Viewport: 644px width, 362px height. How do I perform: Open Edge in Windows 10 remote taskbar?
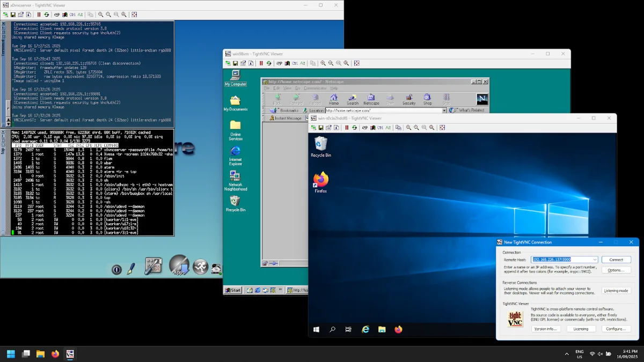(365, 329)
